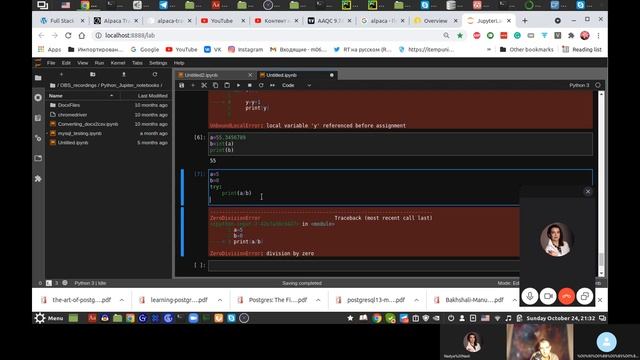Restart kernel and run all cells icon
The image size is (640, 360).
[x=272, y=85]
